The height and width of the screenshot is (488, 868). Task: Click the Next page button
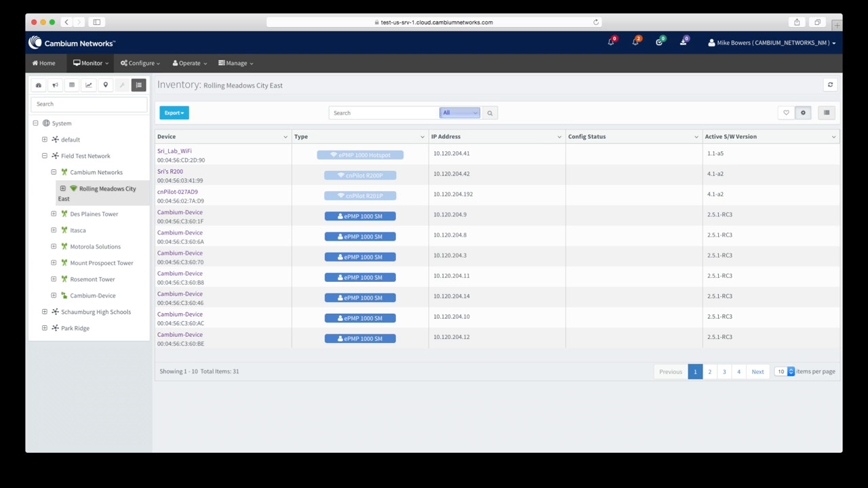point(757,371)
